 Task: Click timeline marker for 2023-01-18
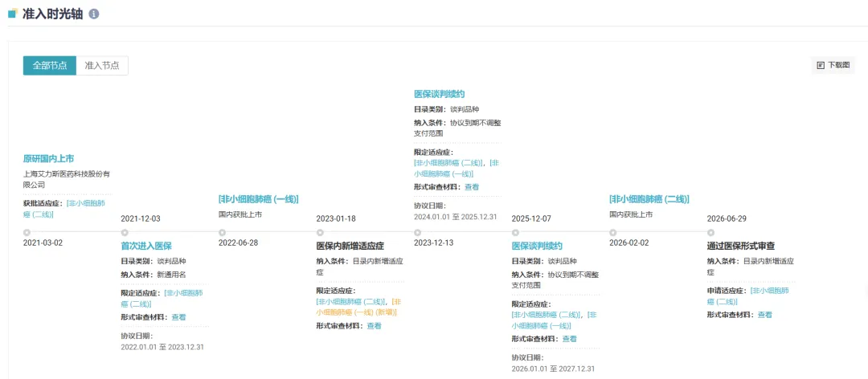[x=320, y=232]
